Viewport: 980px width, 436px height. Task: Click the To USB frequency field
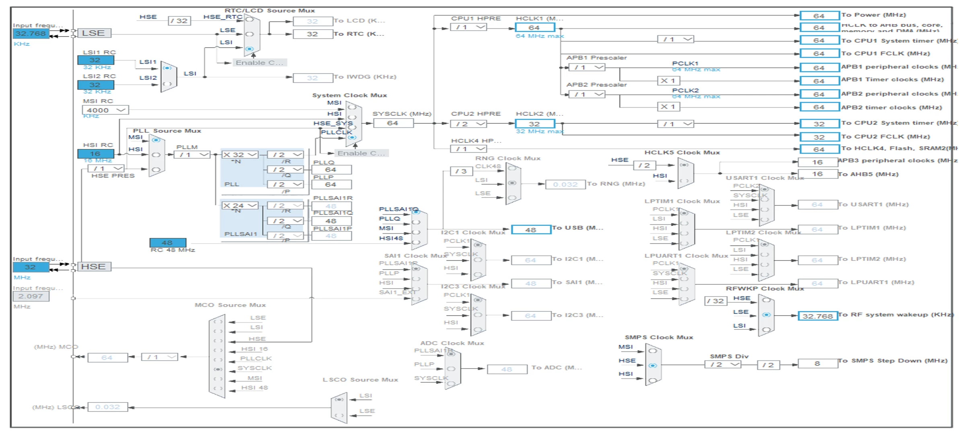[531, 229]
